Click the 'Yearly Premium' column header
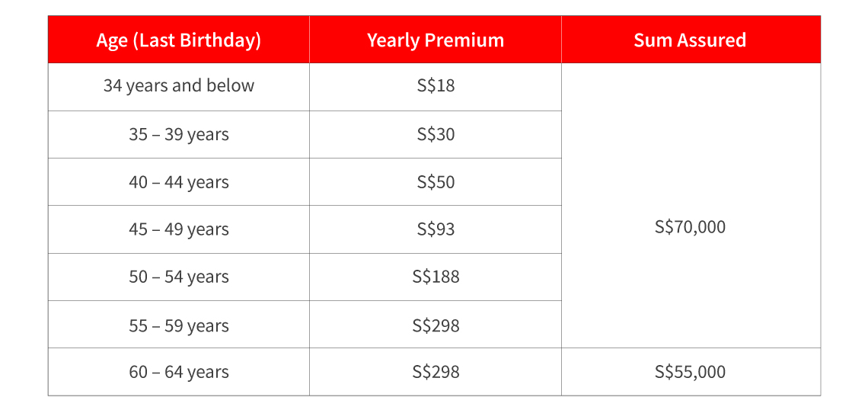 pyautogui.click(x=436, y=40)
